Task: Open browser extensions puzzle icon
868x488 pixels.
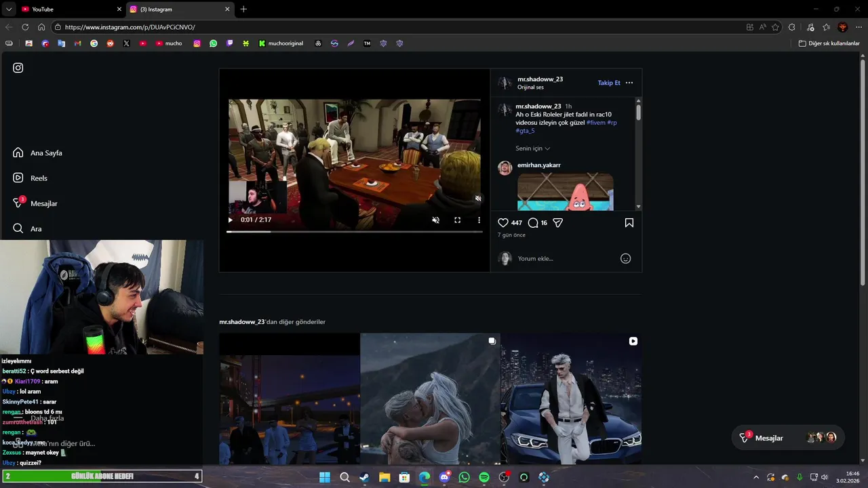Action: tap(792, 27)
